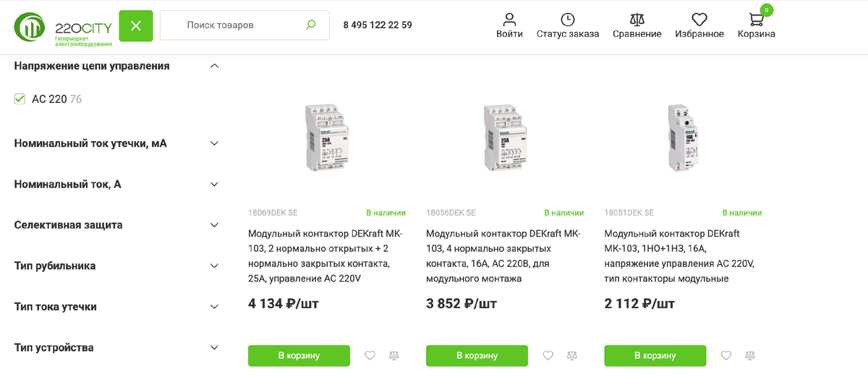The width and height of the screenshot is (868, 377).
Task: Click the search magnifier icon
Action: click(x=311, y=25)
